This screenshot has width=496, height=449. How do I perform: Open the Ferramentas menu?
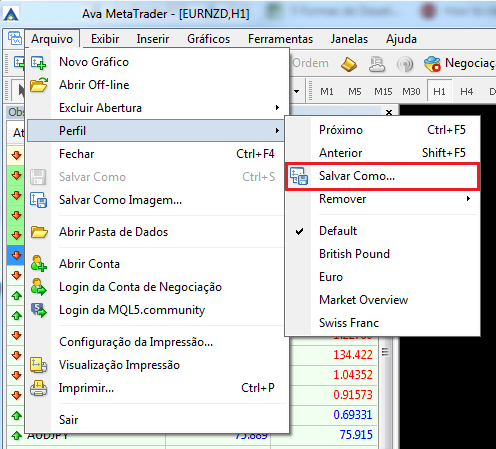click(280, 39)
